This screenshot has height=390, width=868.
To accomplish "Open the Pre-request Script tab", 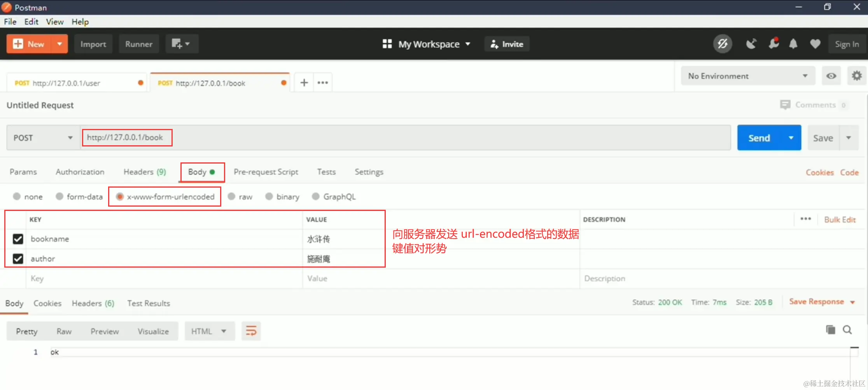I will (266, 172).
